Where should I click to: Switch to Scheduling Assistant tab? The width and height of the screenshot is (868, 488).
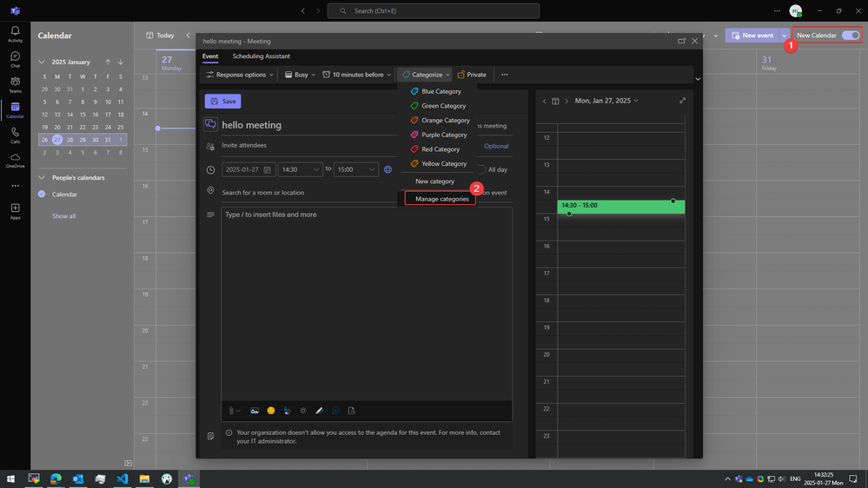pos(261,56)
